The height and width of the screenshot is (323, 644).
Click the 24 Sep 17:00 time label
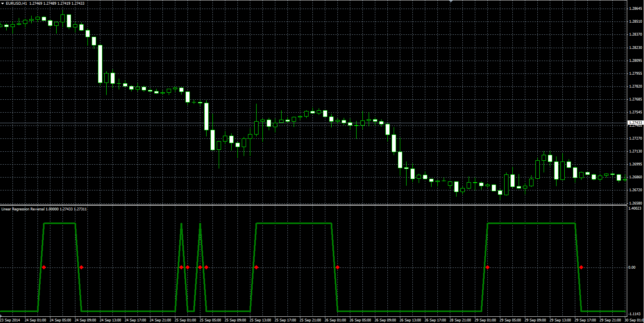tap(135, 320)
